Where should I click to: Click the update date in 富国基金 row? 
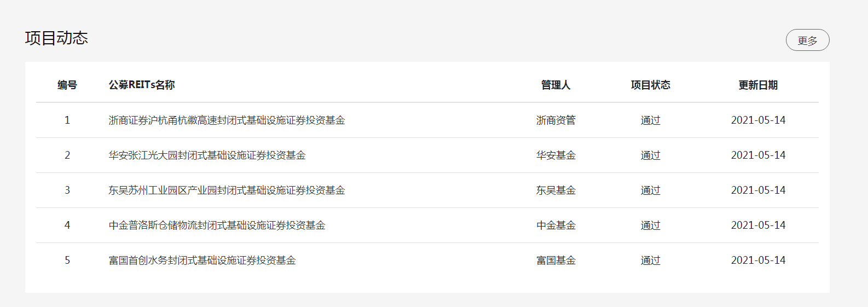[758, 260]
